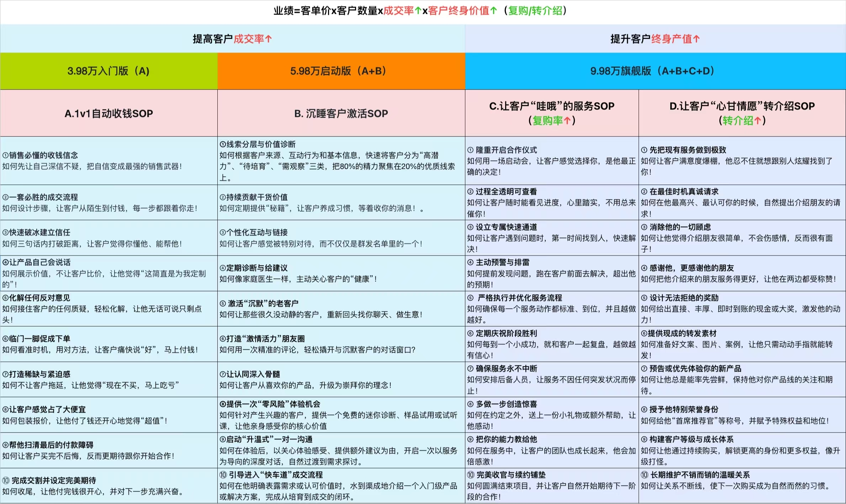Click the A.1v1自动收钱SOP column title
The image size is (846, 504).
[109, 113]
